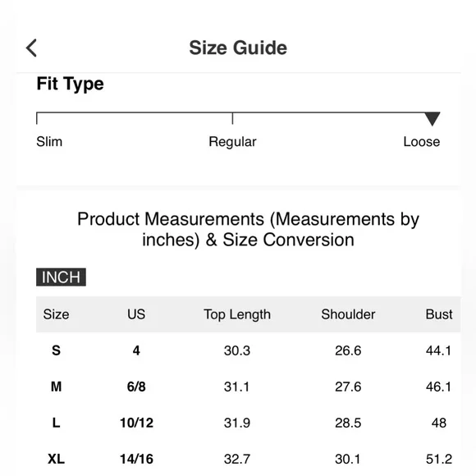Go back using the left chevron arrow
This screenshot has width=476, height=476.
tap(31, 48)
